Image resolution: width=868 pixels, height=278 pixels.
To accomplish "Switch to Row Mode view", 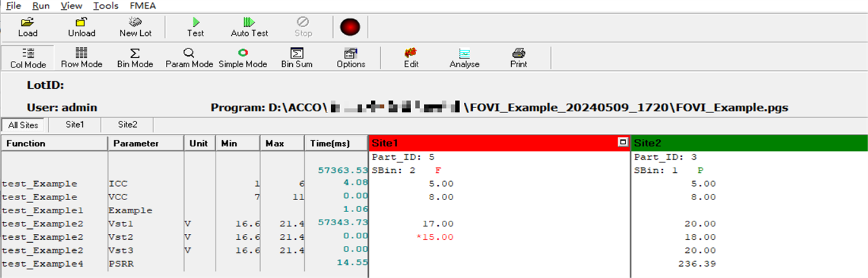I will [82, 58].
